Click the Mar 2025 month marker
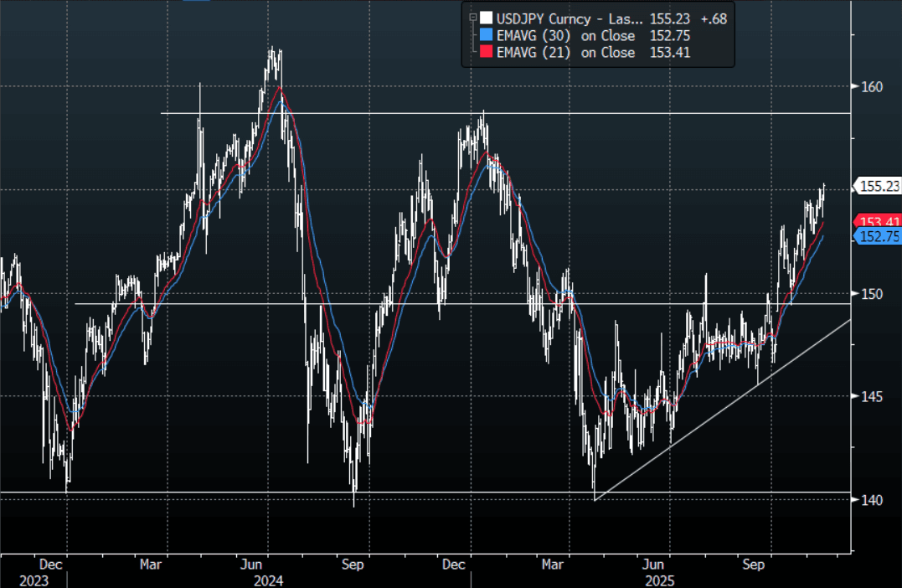The height and width of the screenshot is (588, 902). (553, 565)
